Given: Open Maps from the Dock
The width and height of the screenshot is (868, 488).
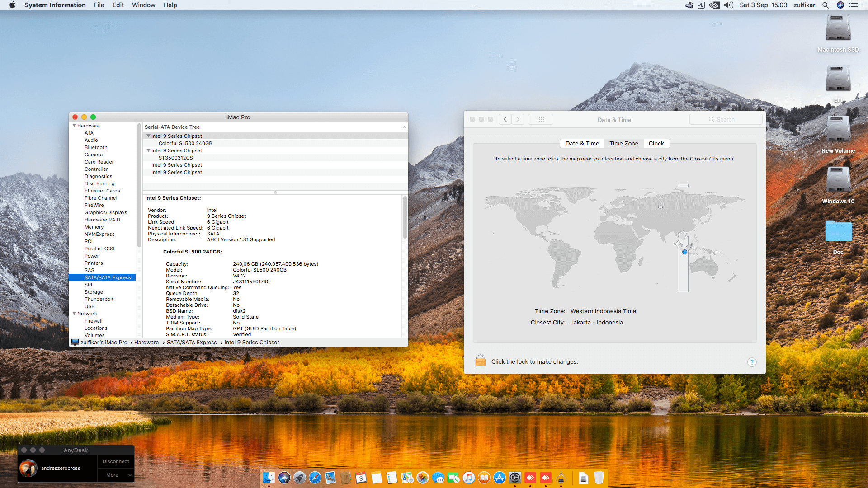Looking at the screenshot, I should pos(406,478).
